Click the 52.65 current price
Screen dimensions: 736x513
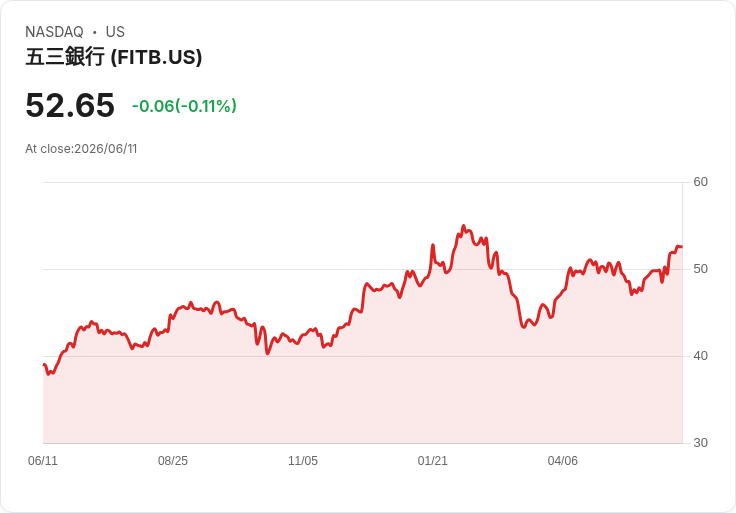tap(70, 105)
